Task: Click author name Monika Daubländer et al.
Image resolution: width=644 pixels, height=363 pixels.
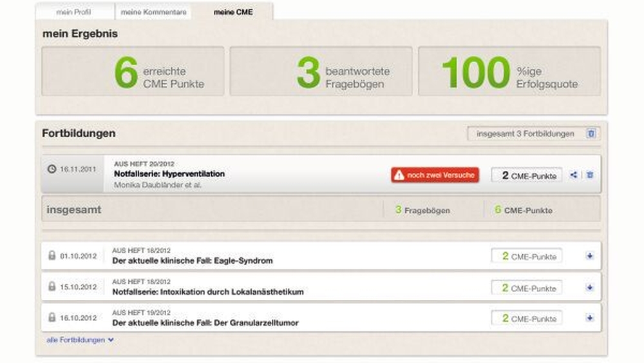Action: point(158,185)
